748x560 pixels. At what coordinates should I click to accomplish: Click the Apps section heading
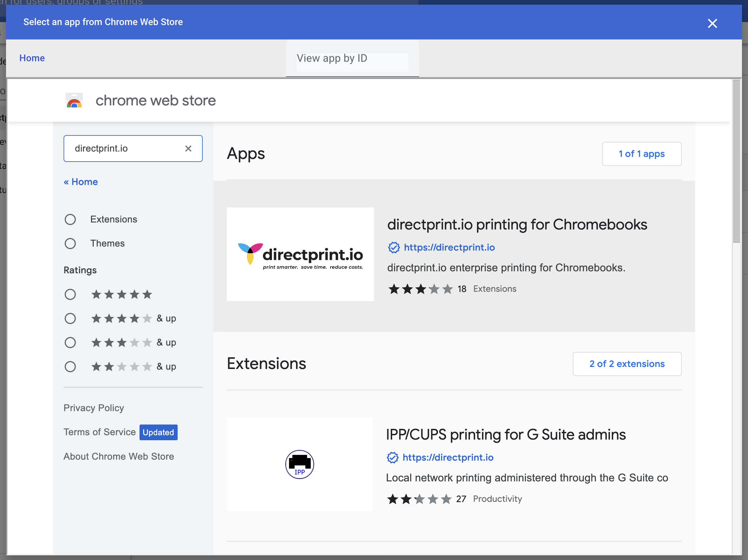tap(246, 154)
